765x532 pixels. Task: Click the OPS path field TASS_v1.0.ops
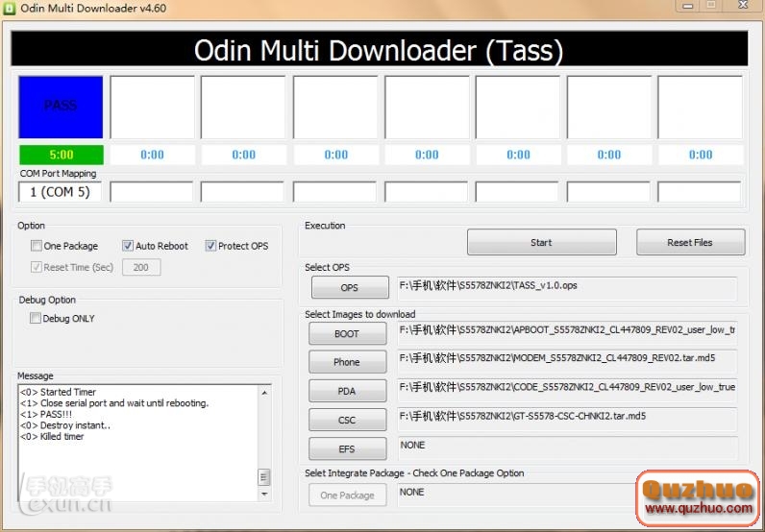[x=567, y=288]
